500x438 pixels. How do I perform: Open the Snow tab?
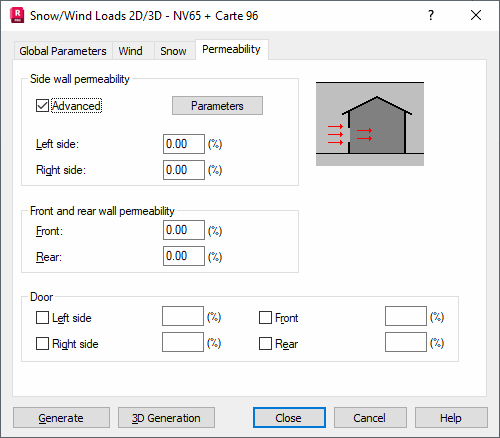click(x=174, y=51)
